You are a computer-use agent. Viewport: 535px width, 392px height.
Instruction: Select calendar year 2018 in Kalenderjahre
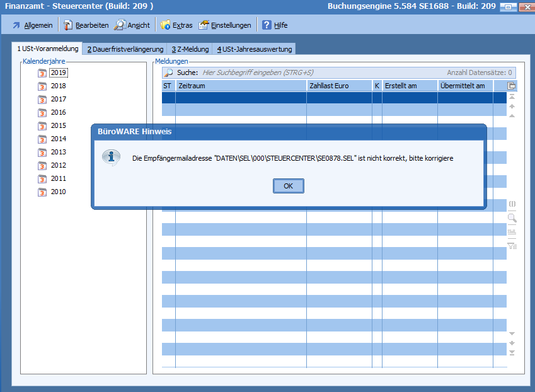[x=58, y=86]
